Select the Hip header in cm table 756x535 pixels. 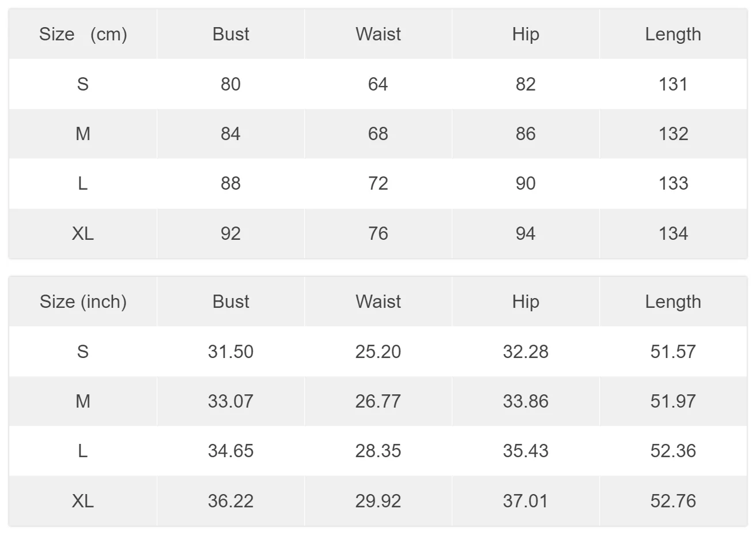point(526,34)
